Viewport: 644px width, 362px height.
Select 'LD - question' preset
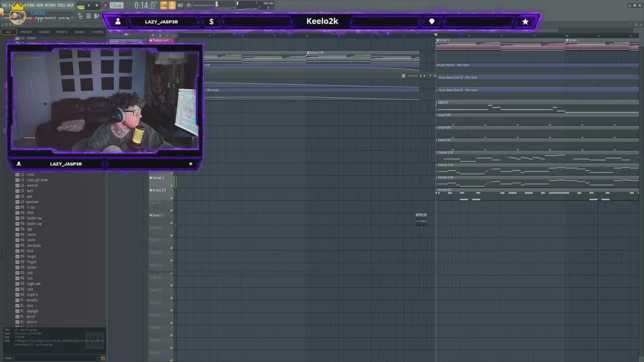(x=29, y=202)
